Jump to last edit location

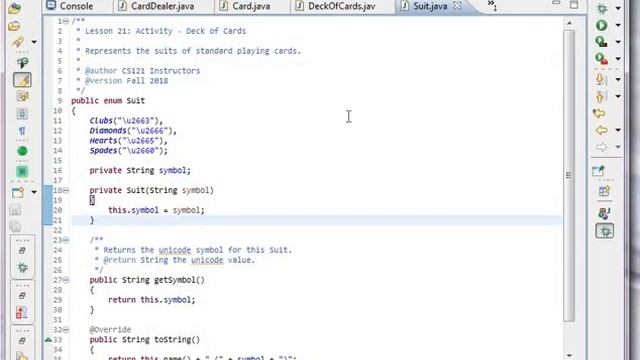[x=599, y=113]
